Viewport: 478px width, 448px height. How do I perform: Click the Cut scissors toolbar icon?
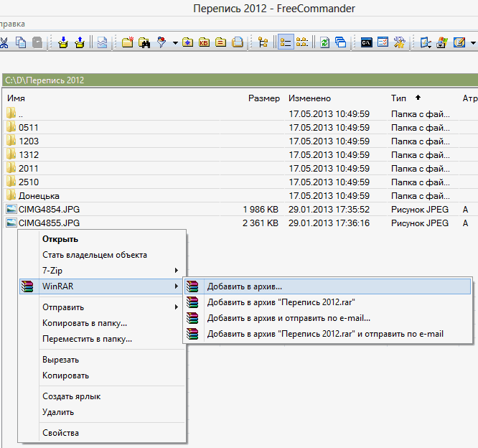tap(4, 42)
